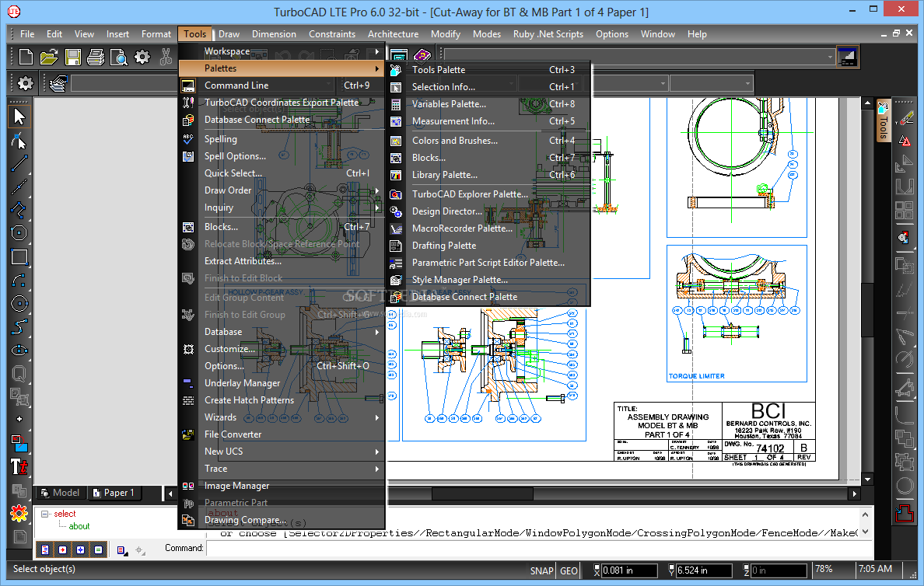
Task: Click the design view icon at top right
Action: (847, 58)
